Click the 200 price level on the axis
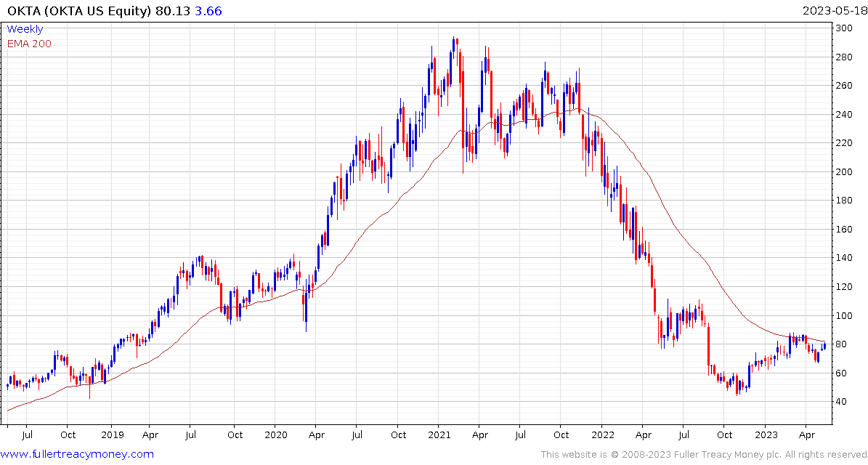Screen dimensions: 868x465 (844, 171)
